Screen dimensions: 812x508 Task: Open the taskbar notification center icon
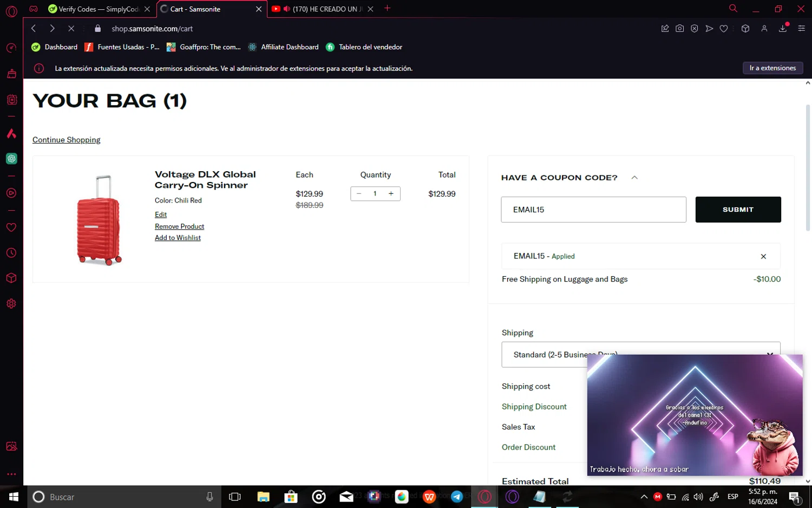point(795,497)
